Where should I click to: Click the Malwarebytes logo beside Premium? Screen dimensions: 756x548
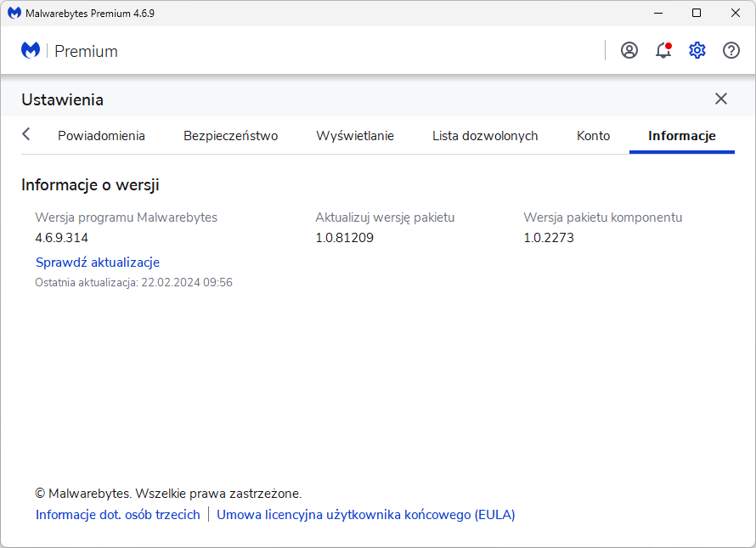(x=31, y=50)
